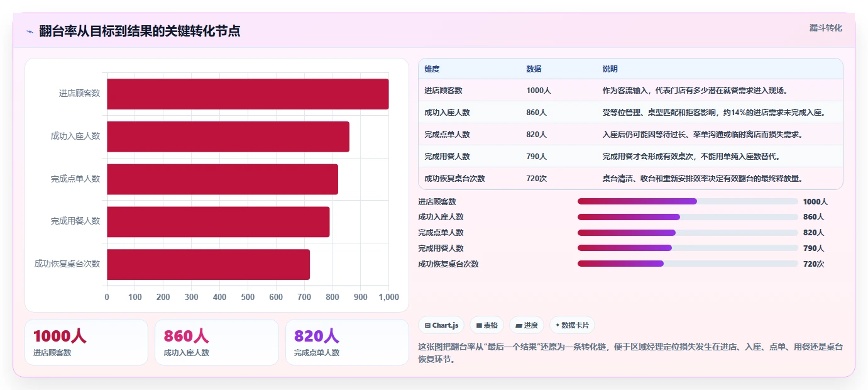Click the 1,000 tick on the x-axis
This screenshot has height=390, width=868.
point(388,298)
